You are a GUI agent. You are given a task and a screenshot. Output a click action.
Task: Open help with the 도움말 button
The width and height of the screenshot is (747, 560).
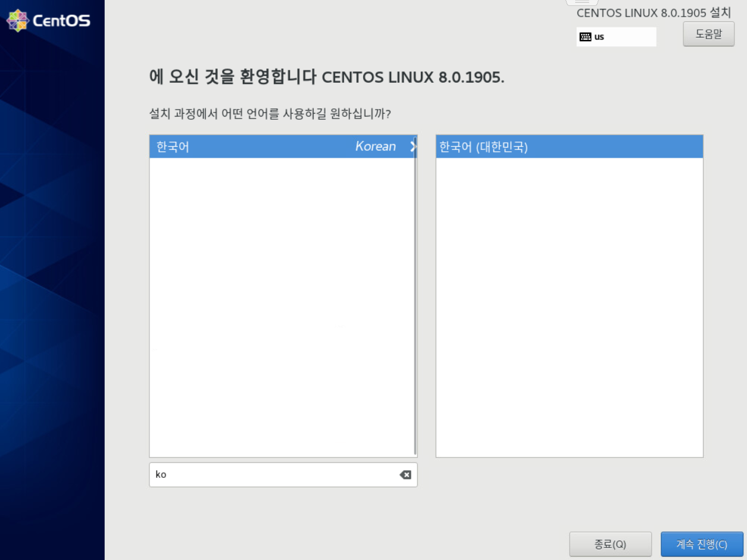click(x=708, y=34)
